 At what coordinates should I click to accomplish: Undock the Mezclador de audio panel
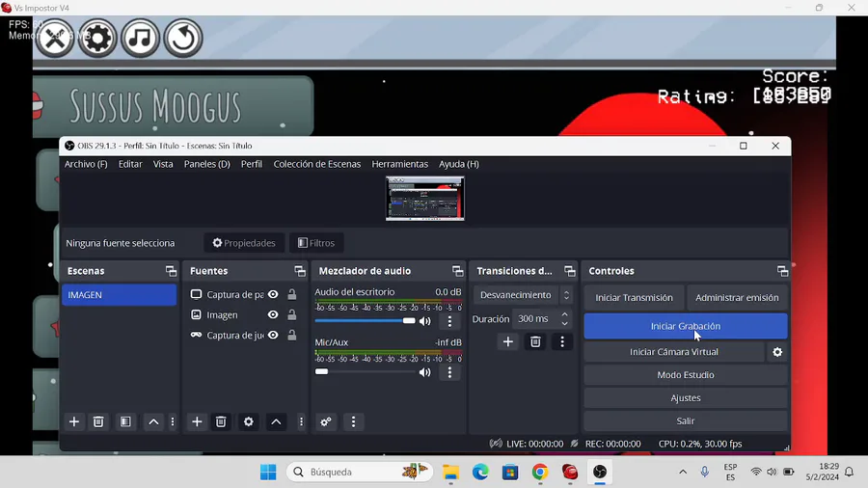(457, 271)
